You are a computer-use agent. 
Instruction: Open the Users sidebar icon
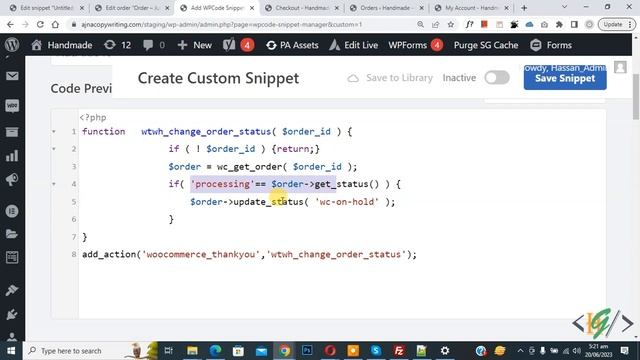click(12, 337)
